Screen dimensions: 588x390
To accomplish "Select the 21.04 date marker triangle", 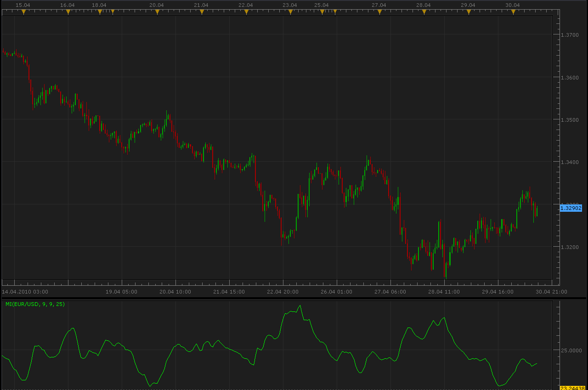I will (x=202, y=12).
